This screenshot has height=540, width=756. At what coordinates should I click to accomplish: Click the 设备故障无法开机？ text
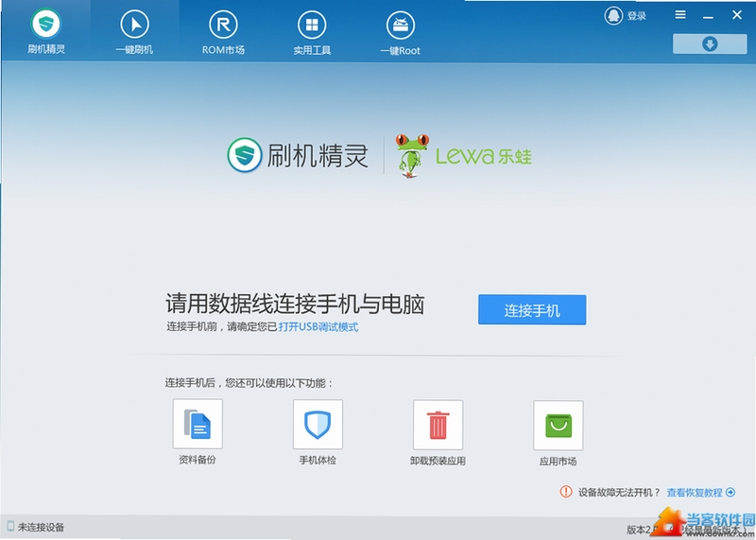619,493
